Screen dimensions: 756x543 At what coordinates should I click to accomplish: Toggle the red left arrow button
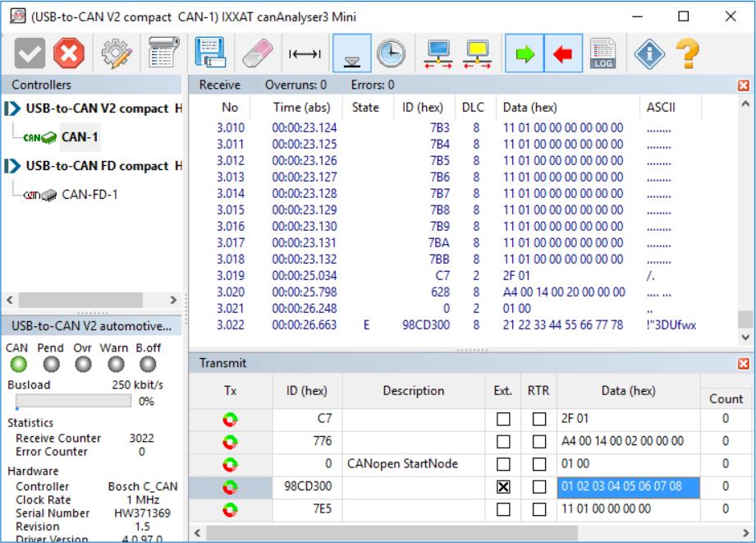[x=563, y=53]
